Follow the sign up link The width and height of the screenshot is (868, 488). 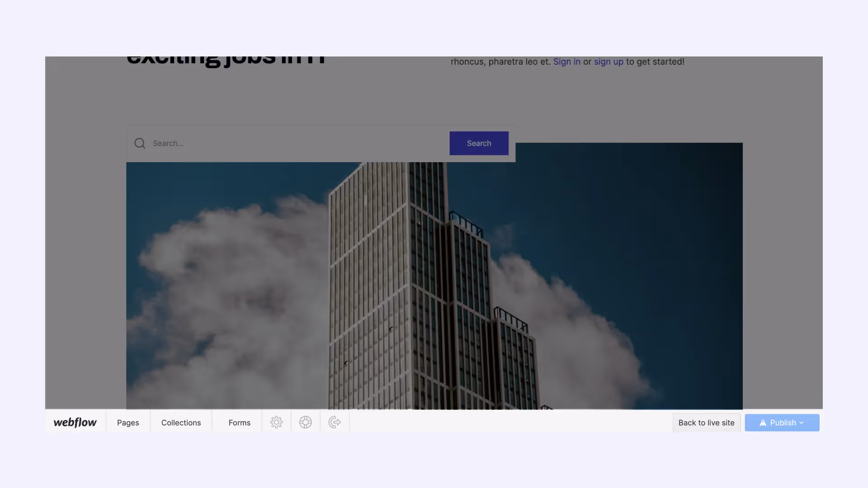[609, 62]
